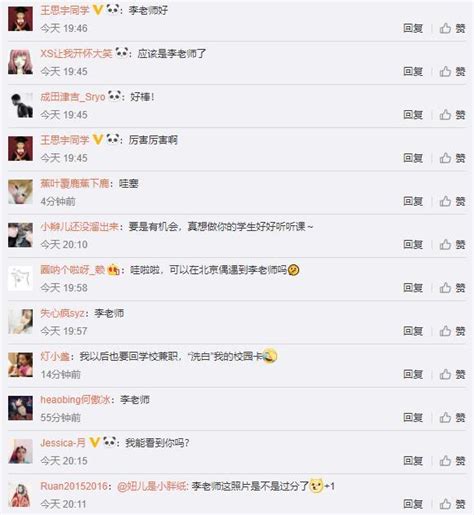Viewport: 474px width, 515px height.
Task: Like the 应该是李老师了 comment
Action: (452, 71)
